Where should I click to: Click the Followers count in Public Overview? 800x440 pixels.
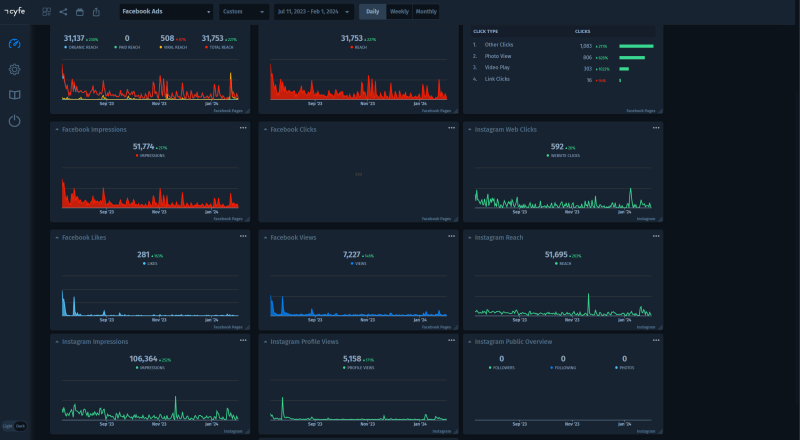(502, 359)
